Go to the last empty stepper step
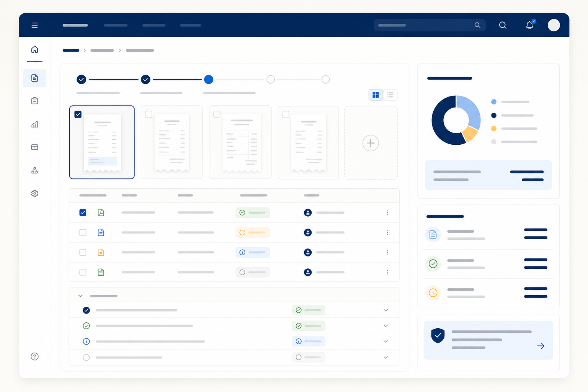 (325, 79)
